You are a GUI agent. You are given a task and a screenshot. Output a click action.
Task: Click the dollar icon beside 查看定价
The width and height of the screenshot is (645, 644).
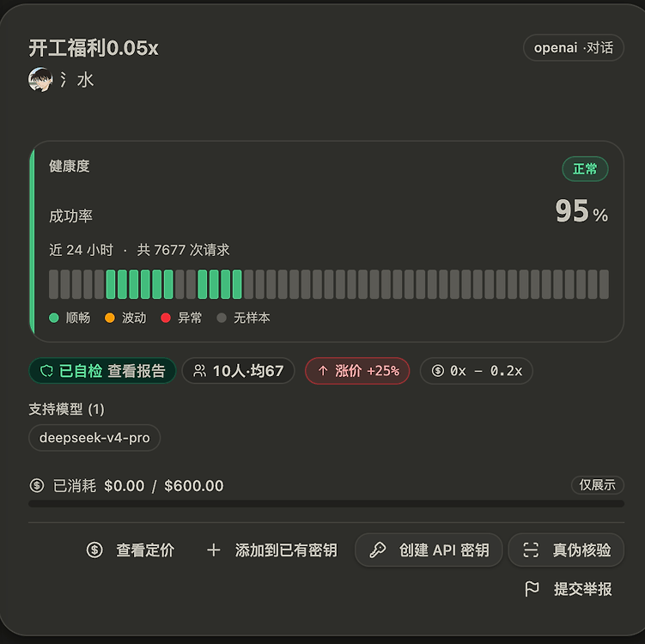pyautogui.click(x=94, y=550)
